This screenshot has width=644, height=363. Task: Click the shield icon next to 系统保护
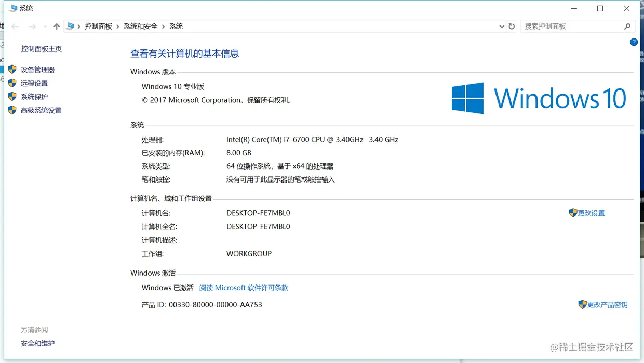point(12,96)
